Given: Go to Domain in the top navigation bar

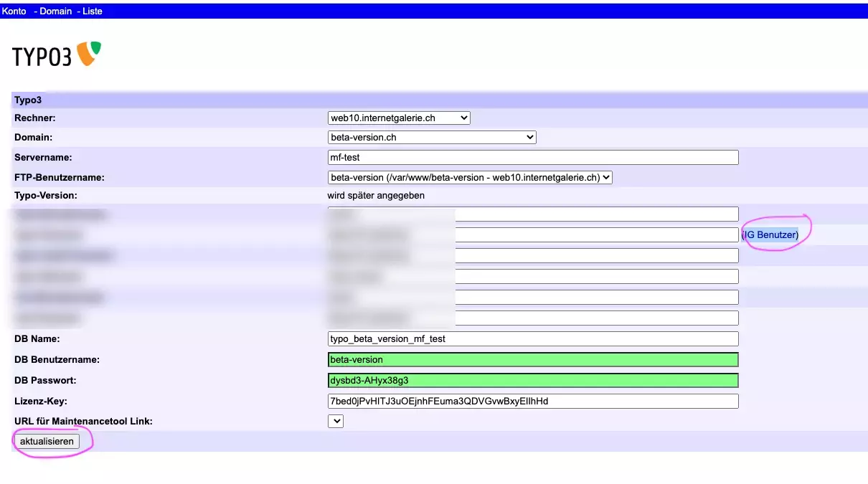Looking at the screenshot, I should tap(55, 11).
